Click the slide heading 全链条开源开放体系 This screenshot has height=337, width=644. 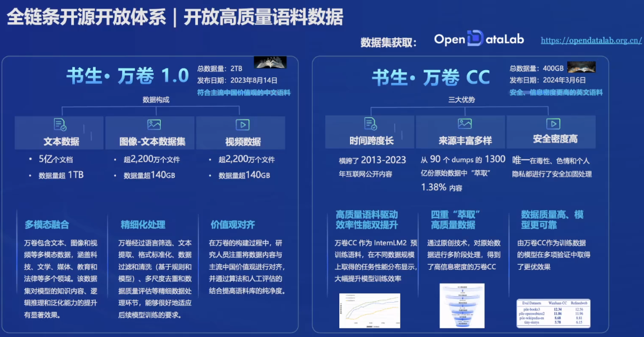coord(87,17)
